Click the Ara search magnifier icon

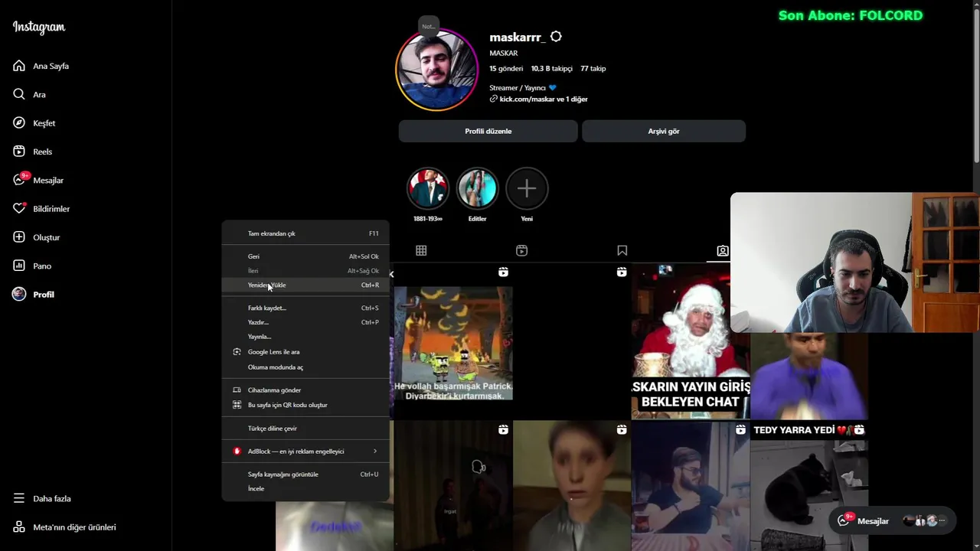pos(19,94)
